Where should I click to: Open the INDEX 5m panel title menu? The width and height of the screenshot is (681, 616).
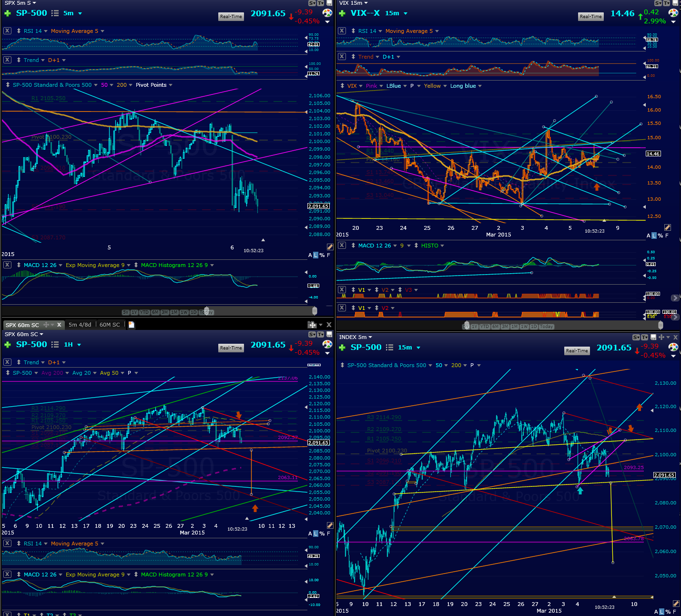356,337
